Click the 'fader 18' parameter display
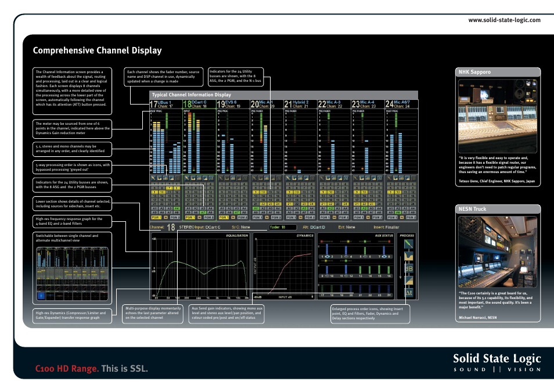This screenshot has width=554, height=392. [x=283, y=227]
